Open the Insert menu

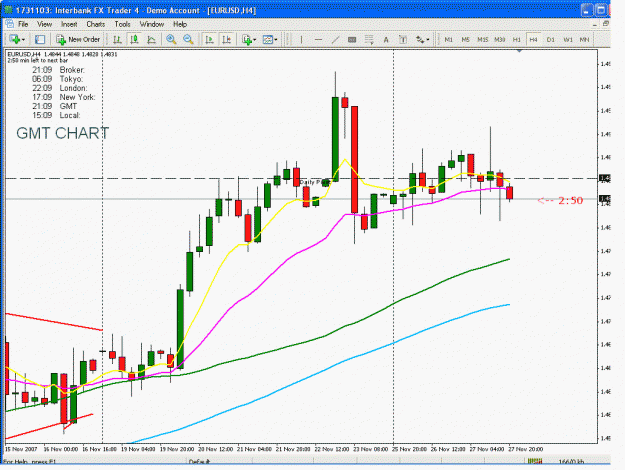[x=69, y=24]
